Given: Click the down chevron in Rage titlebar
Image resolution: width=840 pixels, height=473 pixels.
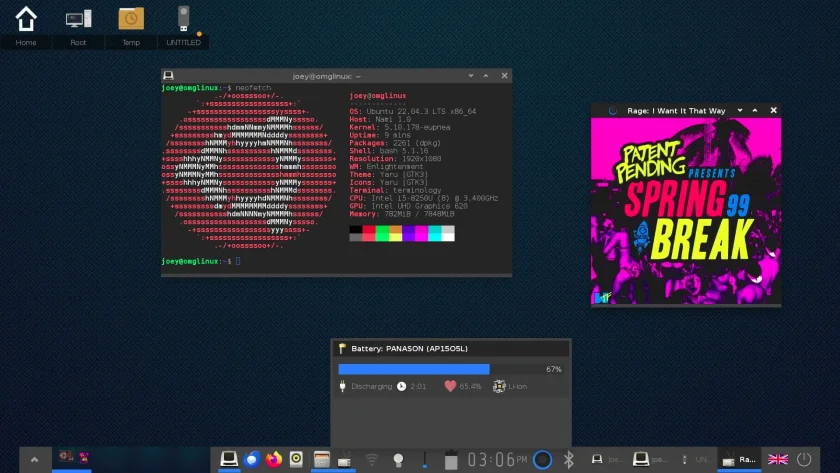Looking at the screenshot, I should point(740,110).
